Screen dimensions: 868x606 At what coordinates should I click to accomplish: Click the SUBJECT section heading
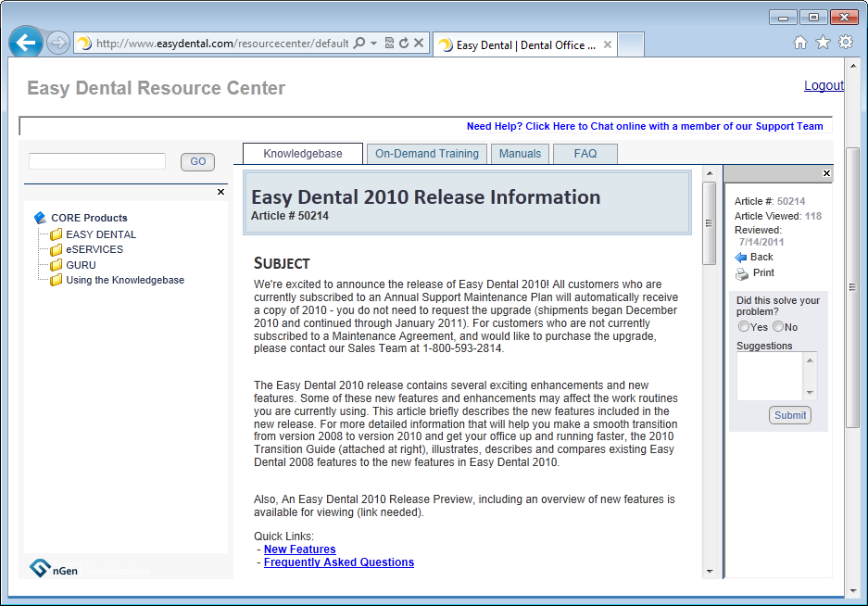click(x=282, y=264)
